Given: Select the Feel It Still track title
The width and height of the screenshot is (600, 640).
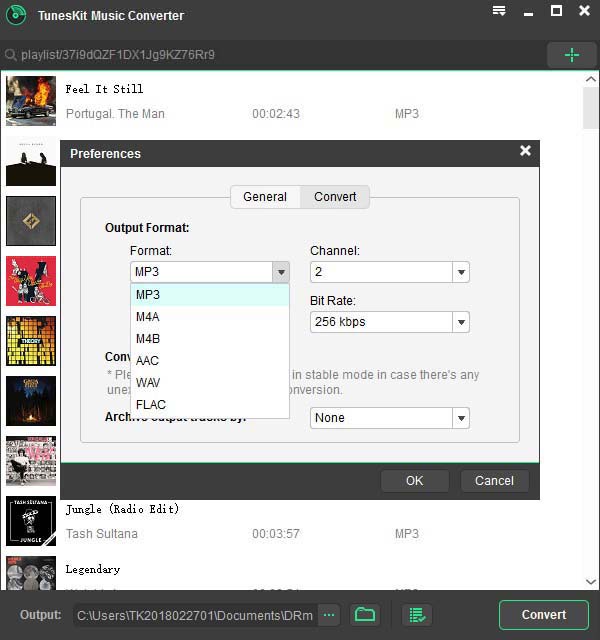Looking at the screenshot, I should [x=104, y=89].
